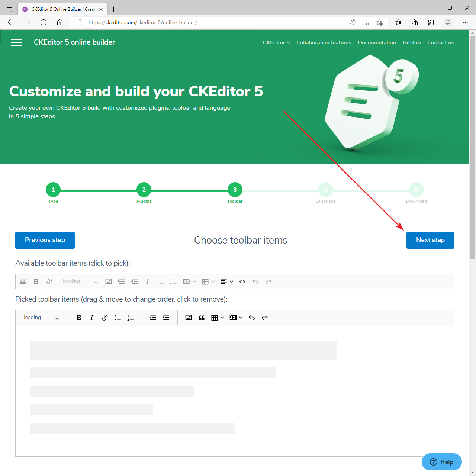Click Heading dropdown in picked toolbar

40,318
